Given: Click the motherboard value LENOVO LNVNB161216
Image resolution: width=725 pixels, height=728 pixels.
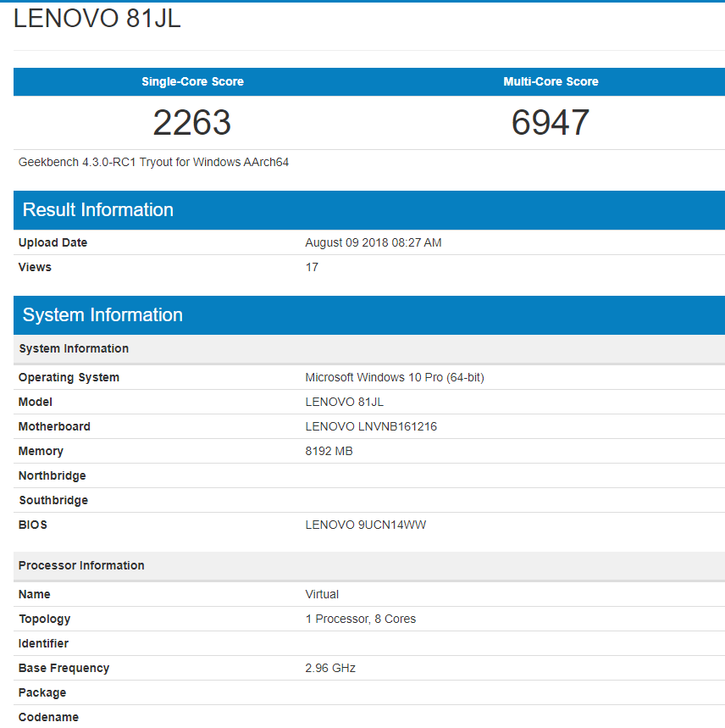Looking at the screenshot, I should [371, 426].
